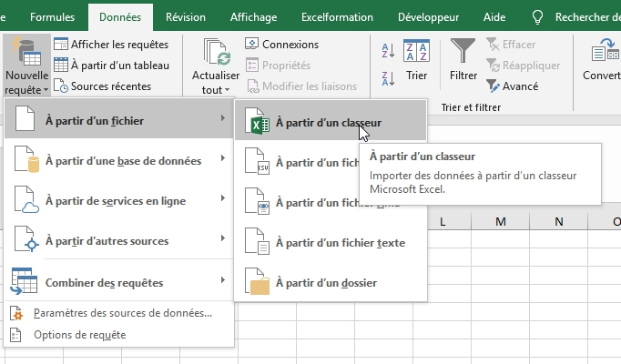Click Effacer filter icon
The height and width of the screenshot is (364, 621).
tap(493, 44)
